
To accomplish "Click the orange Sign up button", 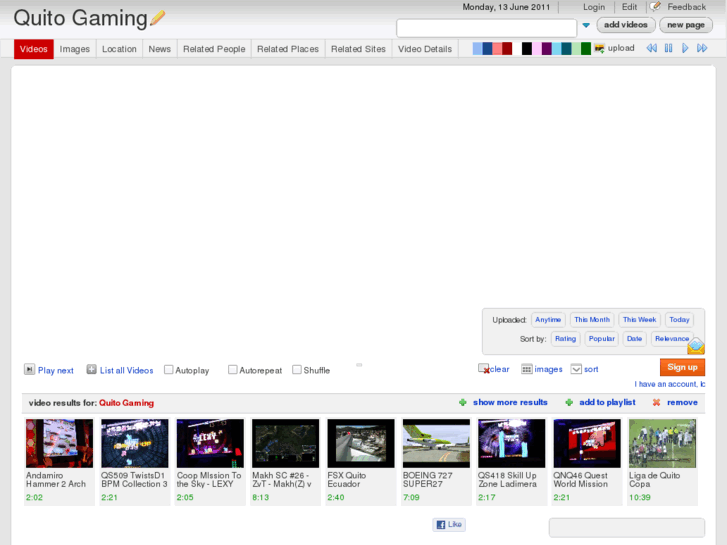I will pyautogui.click(x=682, y=367).
